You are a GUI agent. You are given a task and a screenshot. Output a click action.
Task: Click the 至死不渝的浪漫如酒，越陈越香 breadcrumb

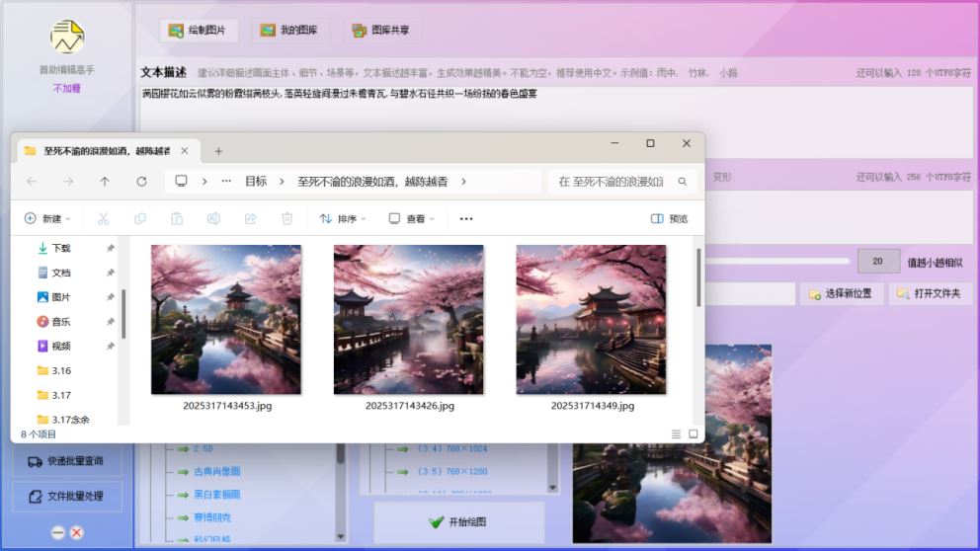(x=372, y=181)
